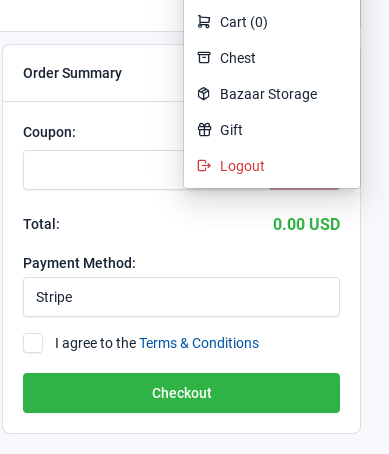Focus the Coupon code input field
The height and width of the screenshot is (454, 389).
tap(103, 170)
